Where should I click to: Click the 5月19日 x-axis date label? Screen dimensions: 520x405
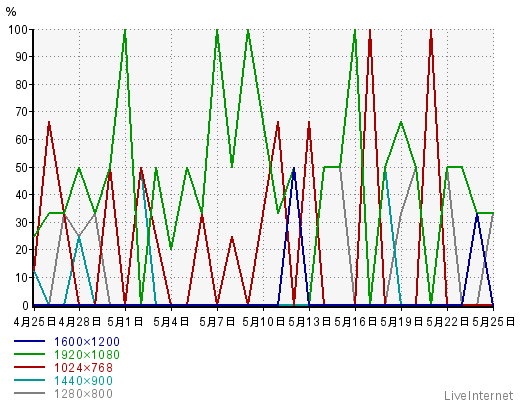click(401, 322)
